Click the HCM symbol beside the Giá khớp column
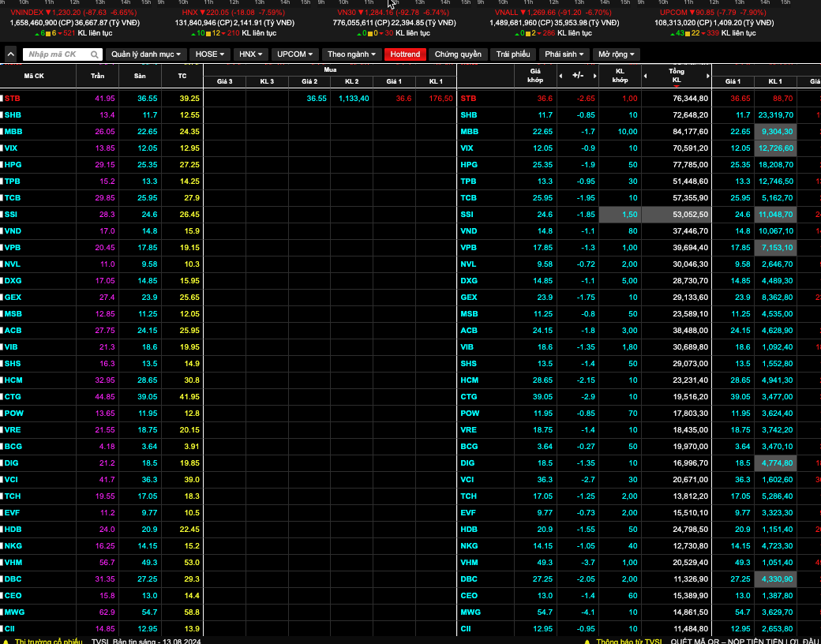This screenshot has height=644, width=821. [469, 380]
